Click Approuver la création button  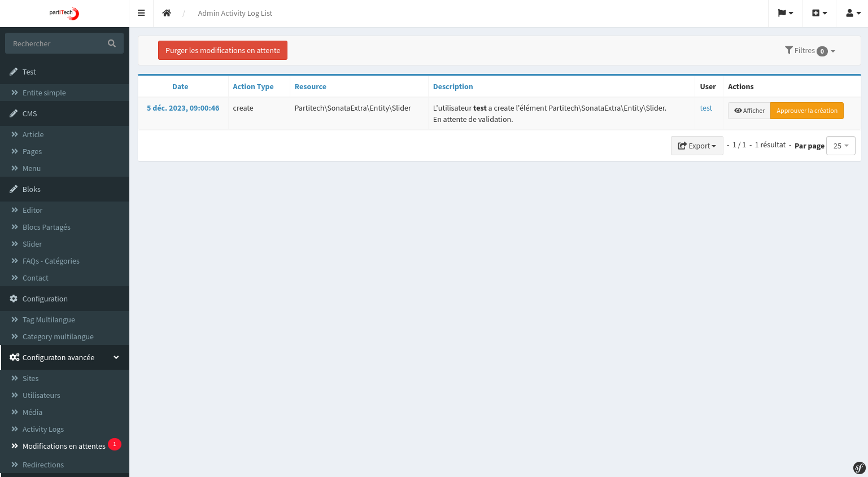click(806, 111)
